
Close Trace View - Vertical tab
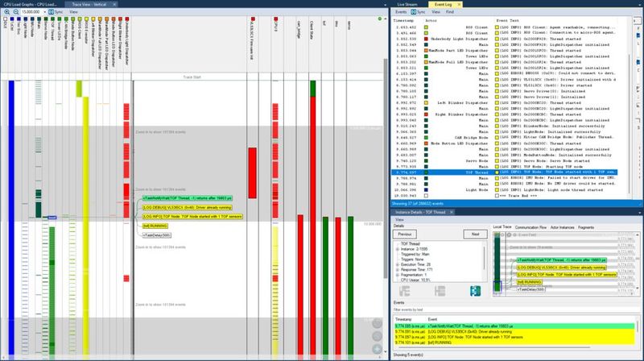tap(114, 4)
